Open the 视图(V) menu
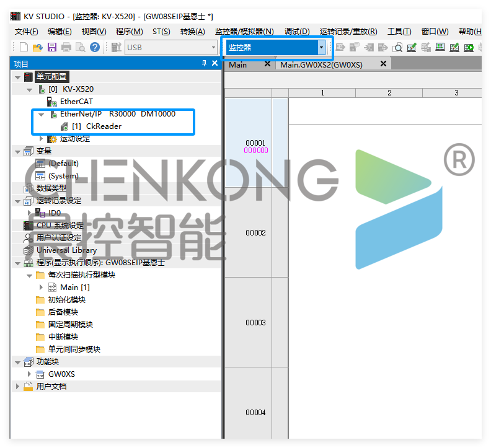Screen dimensions: 491x448 [94, 32]
